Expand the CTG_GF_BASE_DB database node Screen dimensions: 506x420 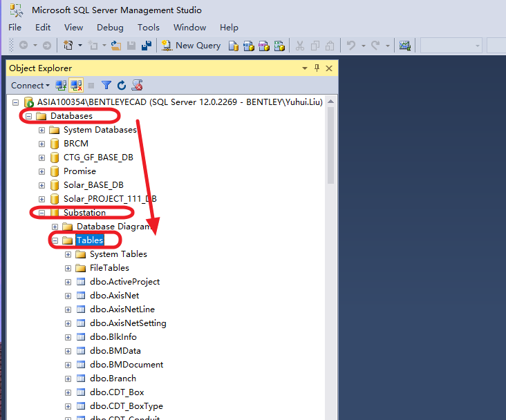pyautogui.click(x=41, y=157)
